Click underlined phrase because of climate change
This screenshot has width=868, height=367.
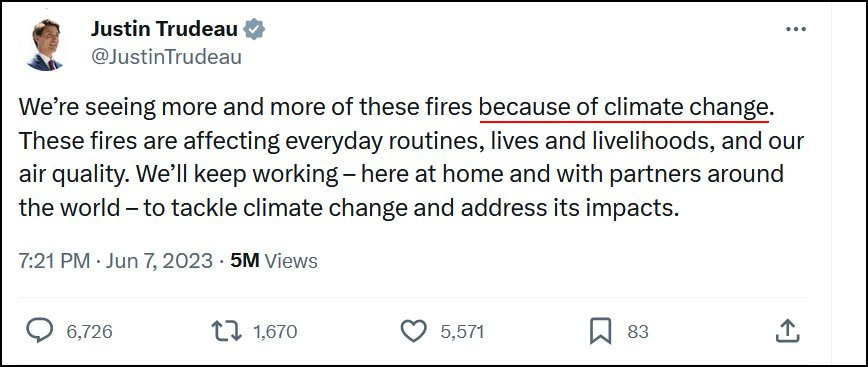tap(624, 107)
